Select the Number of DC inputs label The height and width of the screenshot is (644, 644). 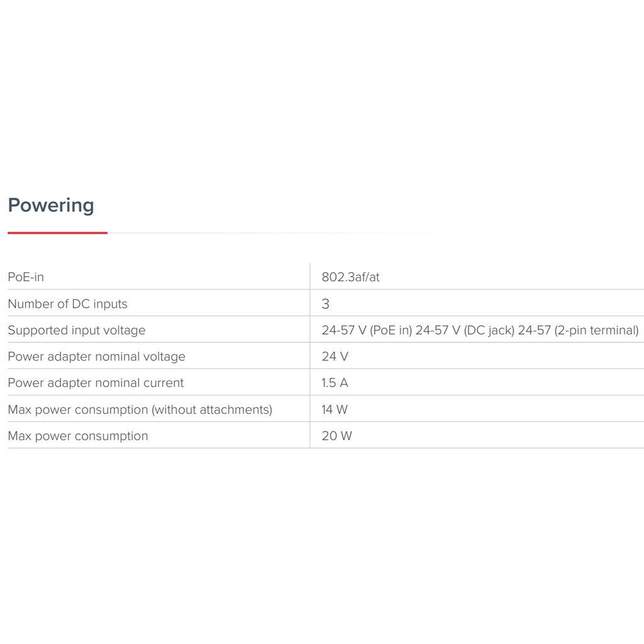click(x=67, y=304)
